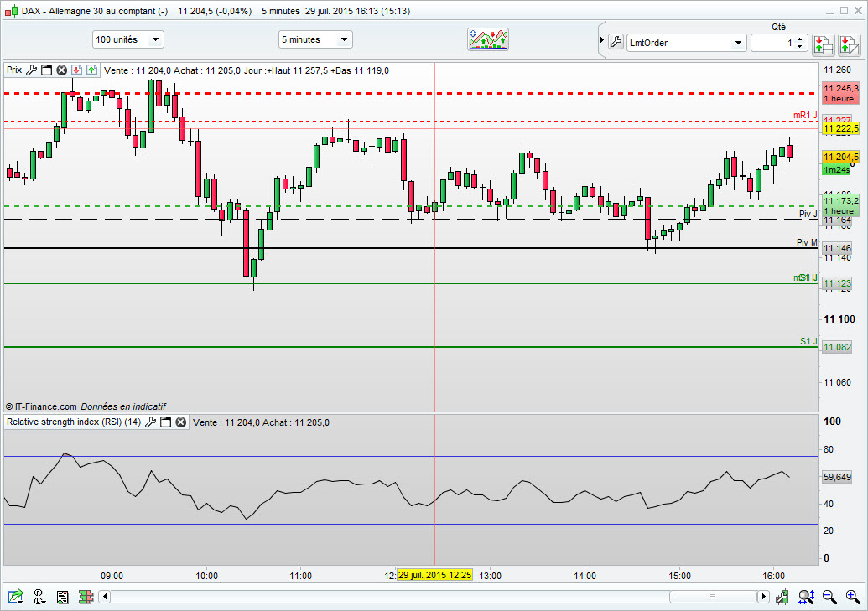Click the Relative strength index (RSI) (14) label
Image resolution: width=868 pixels, height=611 pixels.
click(74, 422)
